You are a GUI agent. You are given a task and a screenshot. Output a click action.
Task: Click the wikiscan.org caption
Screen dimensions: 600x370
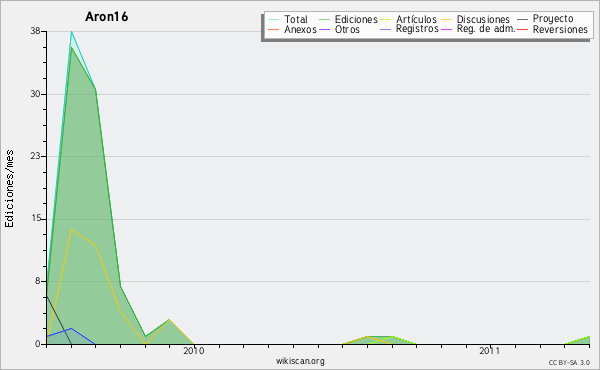300,361
